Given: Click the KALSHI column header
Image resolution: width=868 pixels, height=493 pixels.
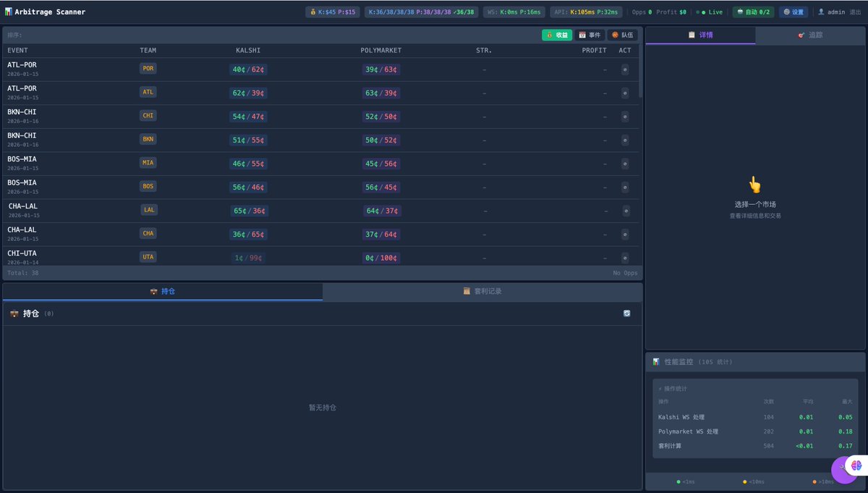Looking at the screenshot, I should [x=248, y=51].
